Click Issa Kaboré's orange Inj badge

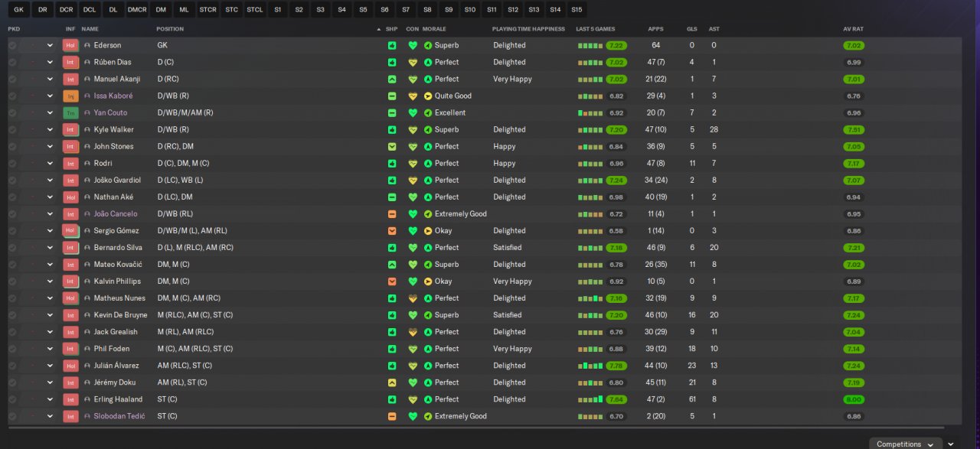(70, 96)
